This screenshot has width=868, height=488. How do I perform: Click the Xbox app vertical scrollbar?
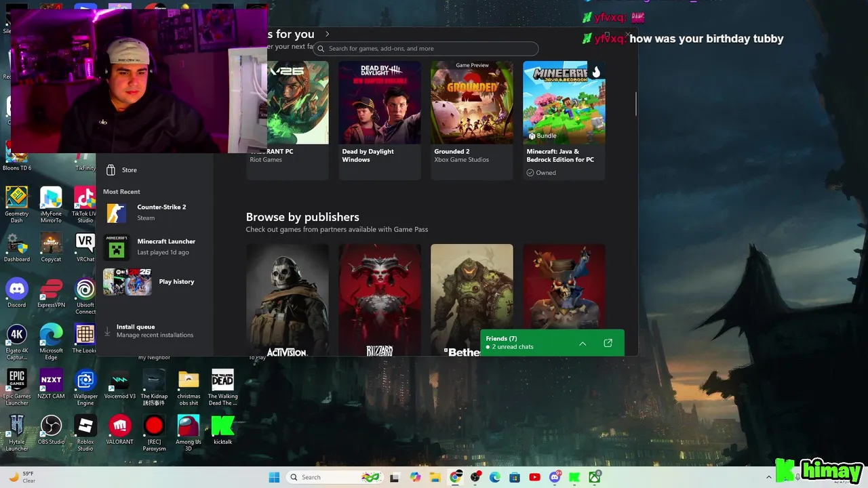click(x=636, y=103)
